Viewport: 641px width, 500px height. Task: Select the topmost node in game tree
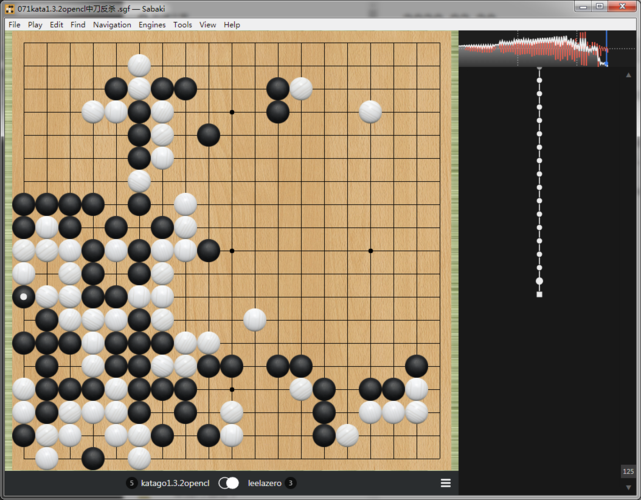(539, 80)
